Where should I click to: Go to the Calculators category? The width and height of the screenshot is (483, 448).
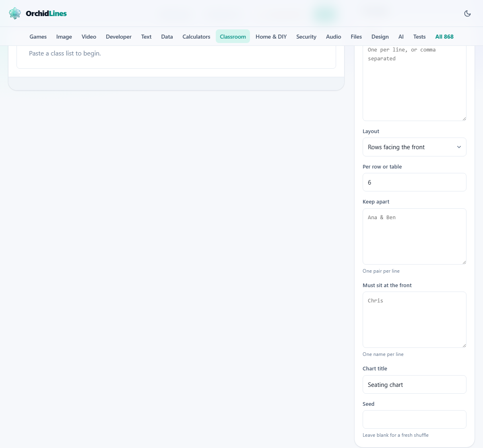click(196, 37)
